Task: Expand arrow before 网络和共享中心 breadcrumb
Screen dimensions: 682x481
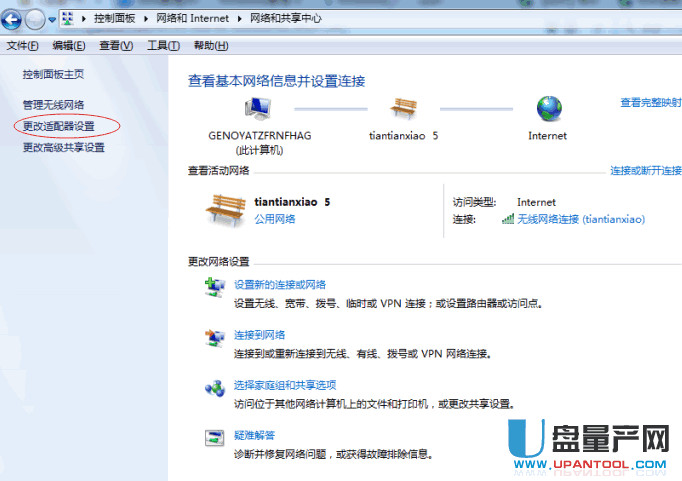Action: point(239,19)
